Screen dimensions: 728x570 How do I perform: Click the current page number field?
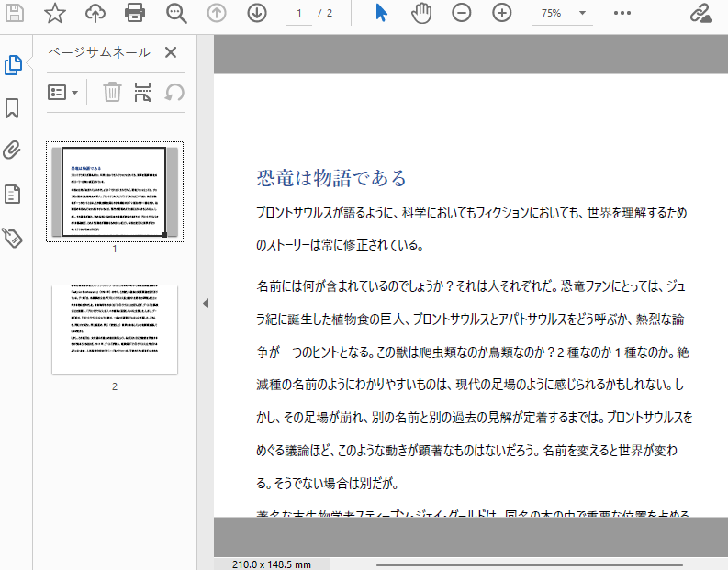point(299,13)
